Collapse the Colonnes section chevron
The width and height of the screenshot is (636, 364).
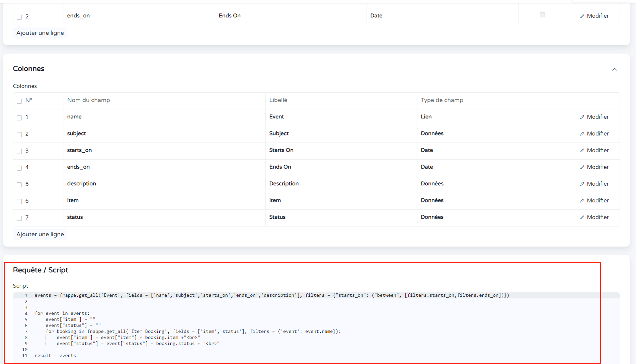pyautogui.click(x=614, y=69)
